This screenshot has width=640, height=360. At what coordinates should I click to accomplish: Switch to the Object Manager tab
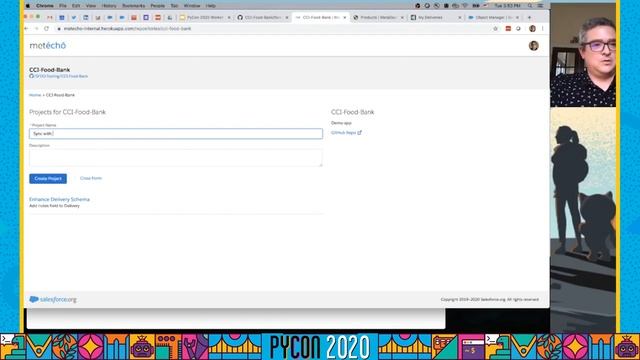pyautogui.click(x=493, y=18)
